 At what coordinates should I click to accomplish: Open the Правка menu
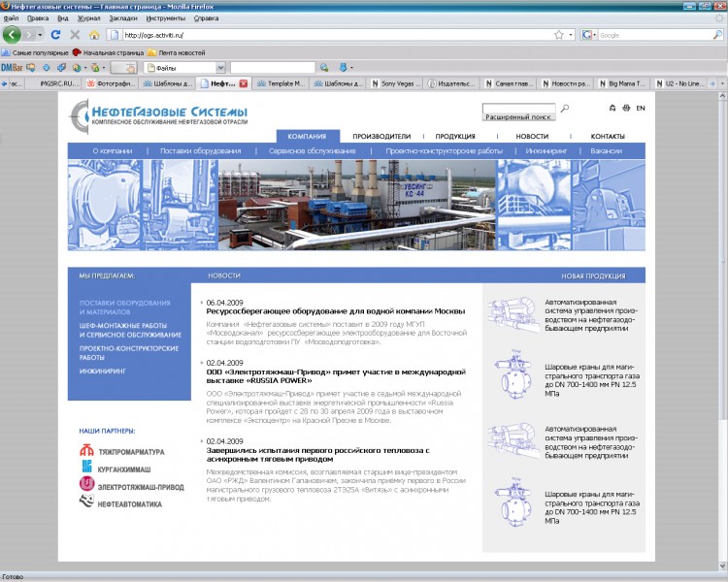[x=38, y=18]
